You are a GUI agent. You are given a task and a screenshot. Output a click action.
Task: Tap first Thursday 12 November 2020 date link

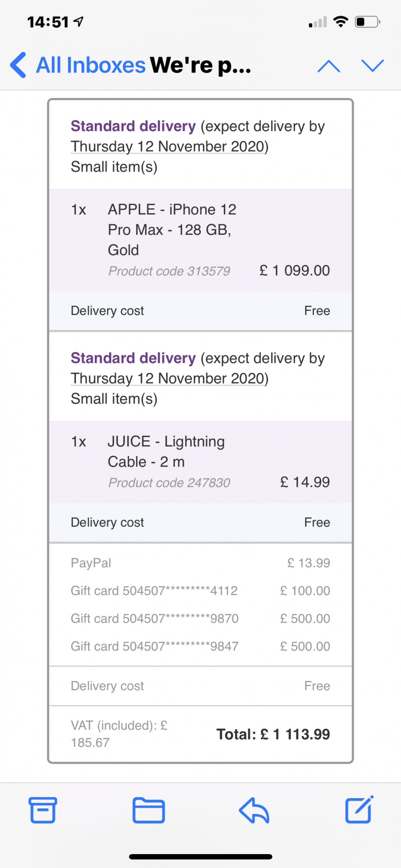[x=169, y=147]
